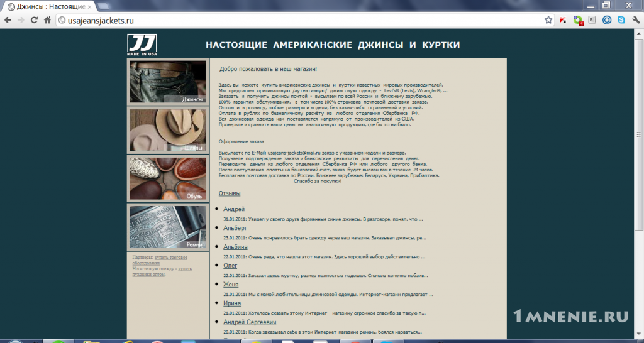Image resolution: width=644 pixels, height=343 pixels.
Task: Open the Отзывы reviews link
Action: coord(230,193)
